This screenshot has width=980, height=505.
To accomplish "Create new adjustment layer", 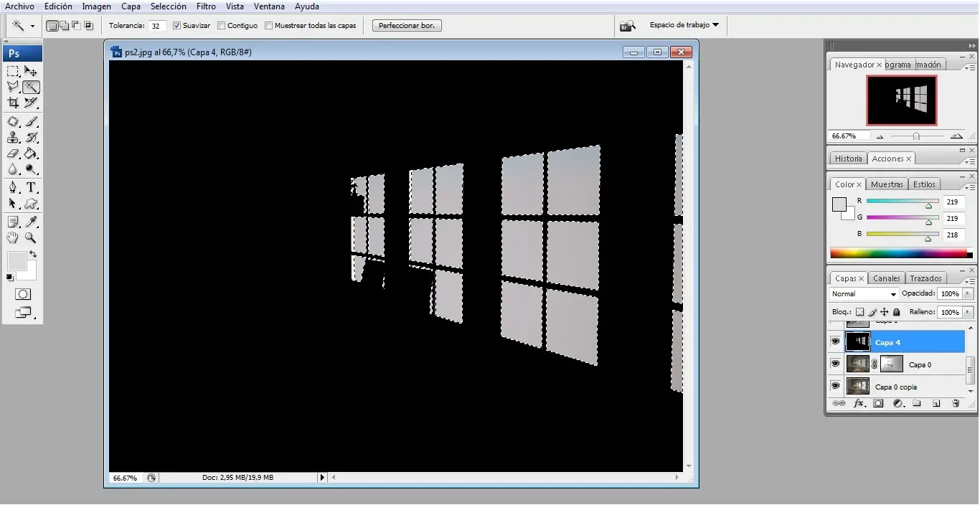I will pos(897,404).
